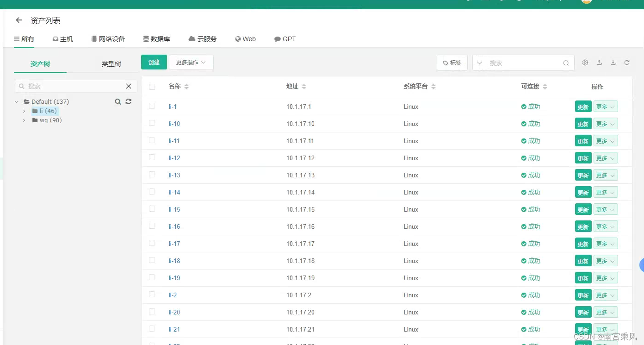Expand the li (46) tree node
The height and width of the screenshot is (345, 644).
click(x=24, y=111)
